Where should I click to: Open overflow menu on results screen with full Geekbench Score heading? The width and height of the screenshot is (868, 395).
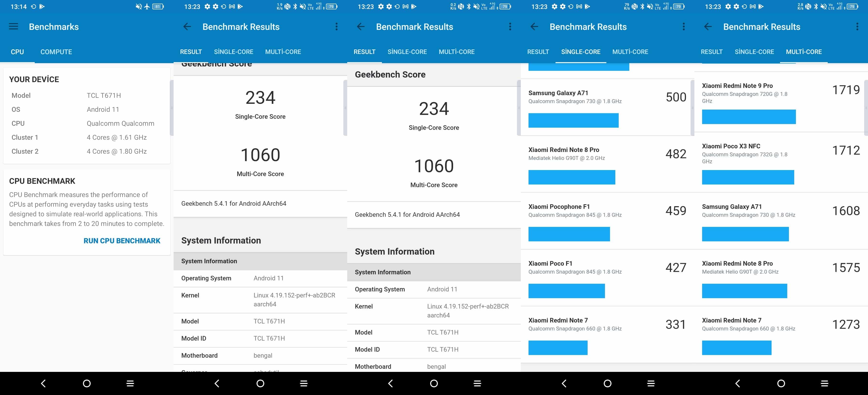510,26
